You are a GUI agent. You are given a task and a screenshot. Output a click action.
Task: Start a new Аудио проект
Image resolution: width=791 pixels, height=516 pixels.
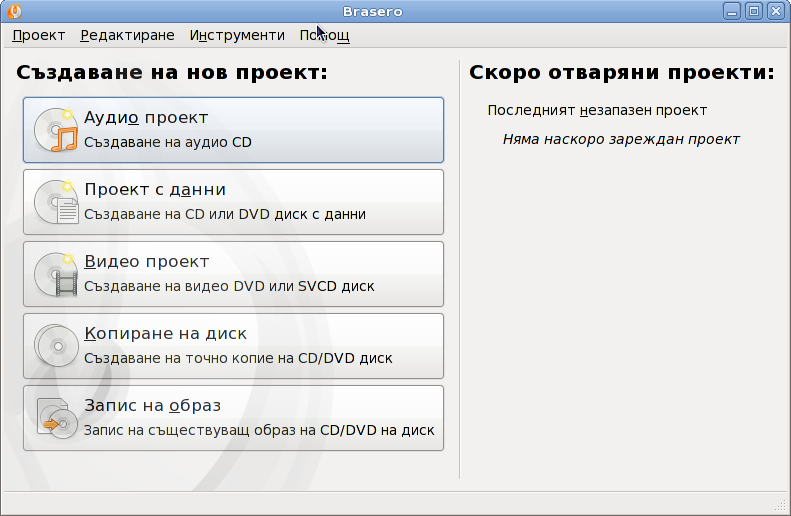pyautogui.click(x=233, y=130)
